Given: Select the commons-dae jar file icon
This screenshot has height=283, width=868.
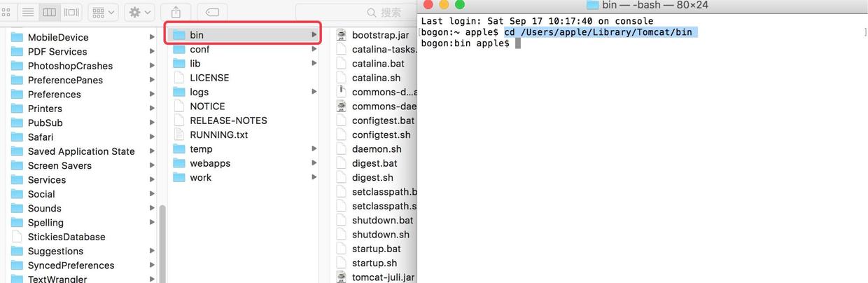Looking at the screenshot, I should point(341,106).
